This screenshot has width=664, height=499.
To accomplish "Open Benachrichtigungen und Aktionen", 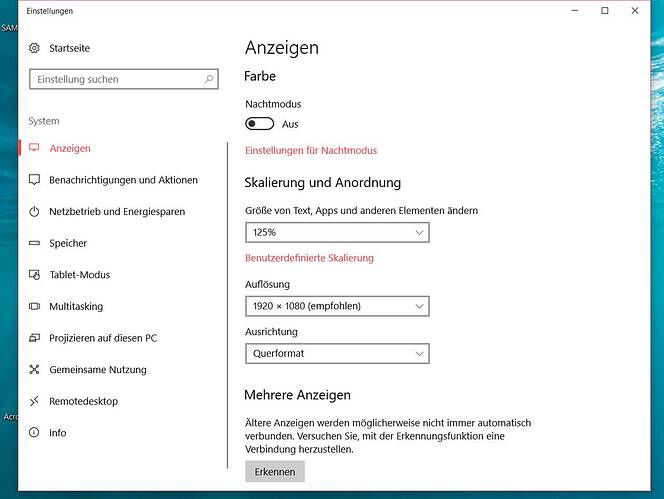I will pyautogui.click(x=123, y=180).
